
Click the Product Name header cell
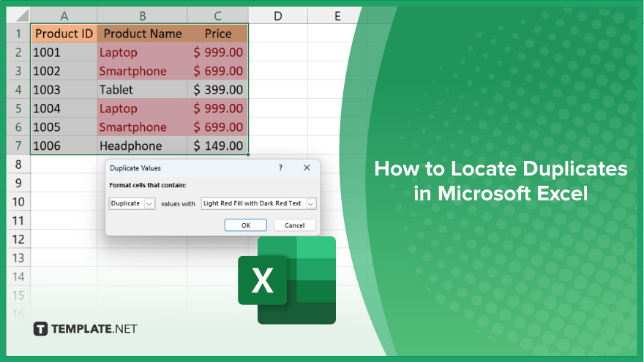[143, 33]
